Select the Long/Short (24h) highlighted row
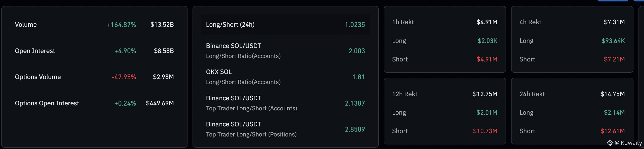The image size is (644, 149). (x=285, y=24)
